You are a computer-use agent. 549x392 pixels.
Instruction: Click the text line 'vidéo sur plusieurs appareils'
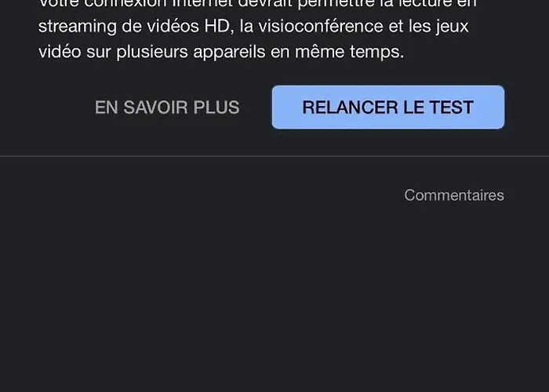(152, 52)
